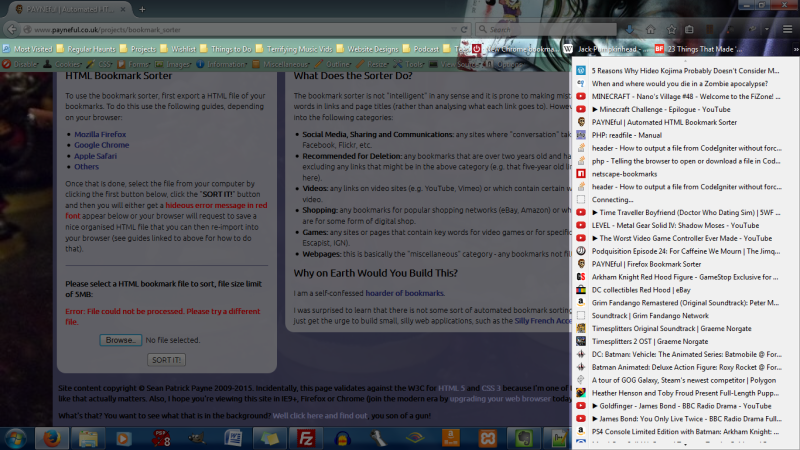Viewport: 800px width, 450px height.
Task: Open the Regular Haunts bookmarks folder
Action: click(86, 49)
